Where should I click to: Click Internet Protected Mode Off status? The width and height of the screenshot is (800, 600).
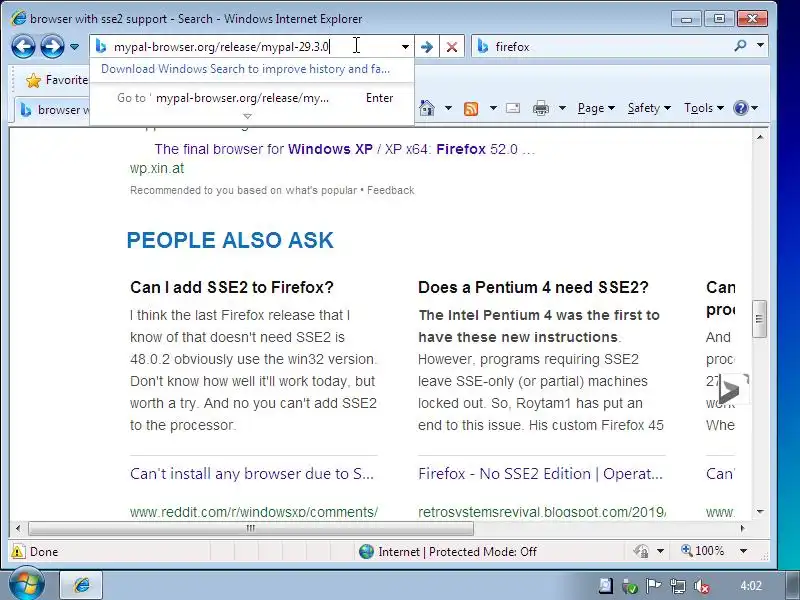[448, 552]
